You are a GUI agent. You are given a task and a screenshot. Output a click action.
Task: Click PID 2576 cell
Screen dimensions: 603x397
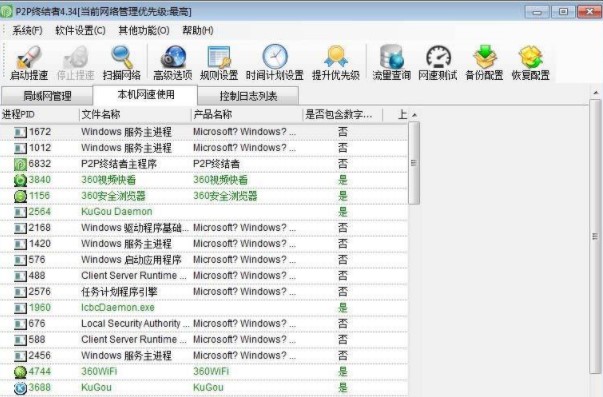click(40, 292)
